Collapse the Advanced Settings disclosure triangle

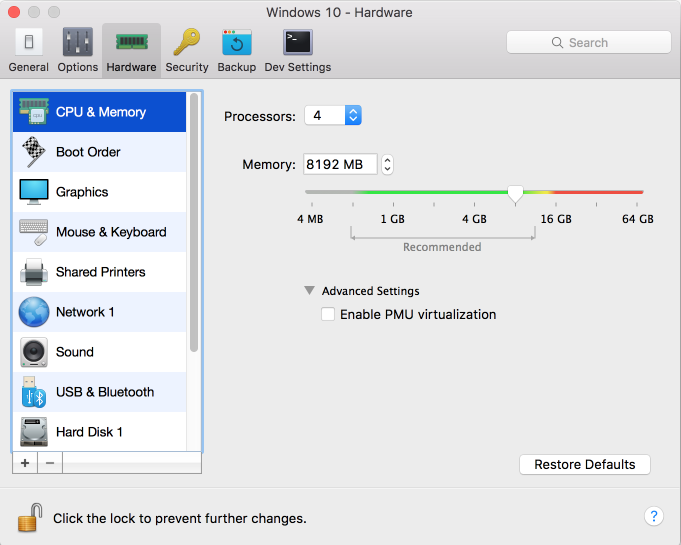(310, 291)
